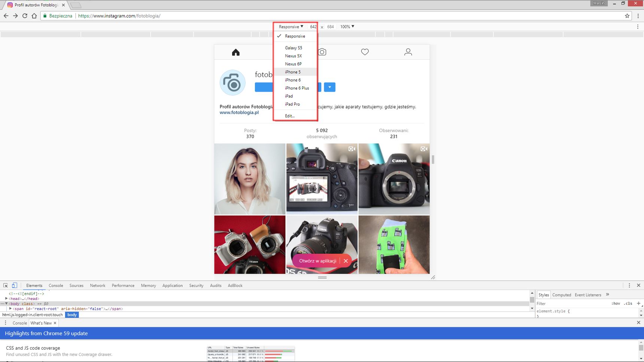Open the 5 092 obserwujących list
644x362 pixels.
[322, 133]
